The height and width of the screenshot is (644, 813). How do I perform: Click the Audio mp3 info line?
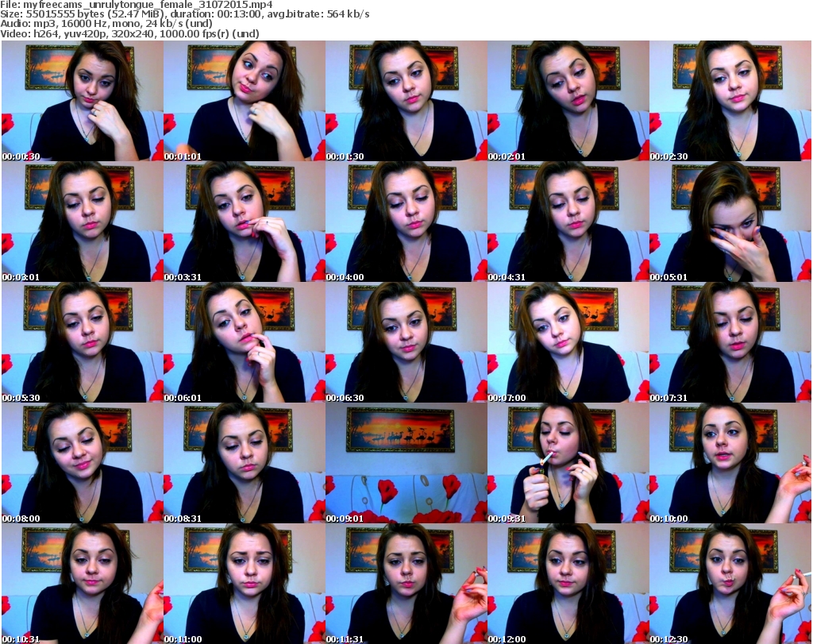(106, 25)
